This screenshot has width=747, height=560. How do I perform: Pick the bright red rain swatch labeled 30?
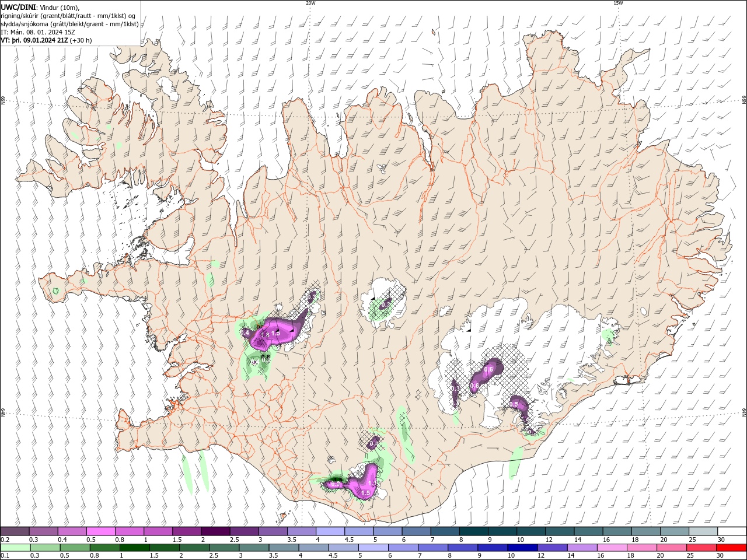[731, 548]
